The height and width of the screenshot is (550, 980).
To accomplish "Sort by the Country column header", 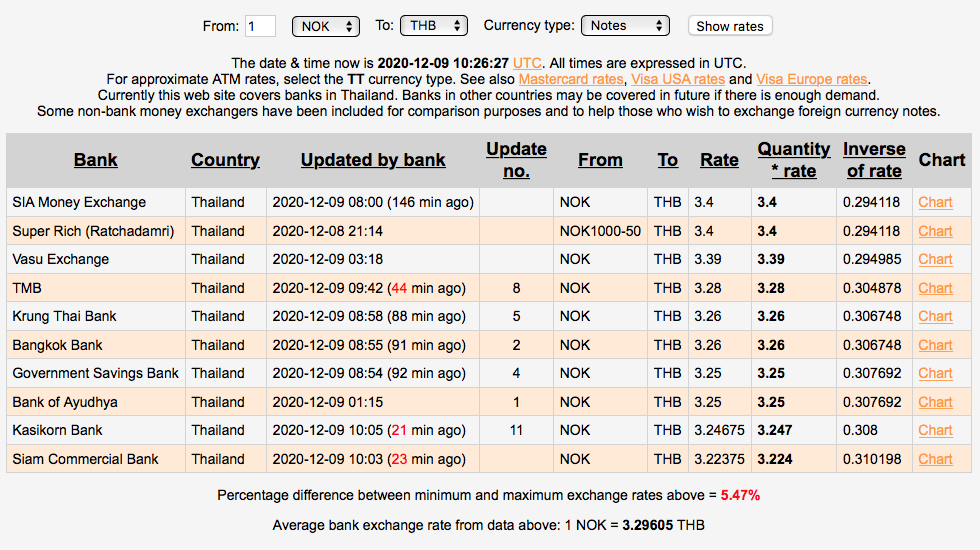I will point(225,160).
